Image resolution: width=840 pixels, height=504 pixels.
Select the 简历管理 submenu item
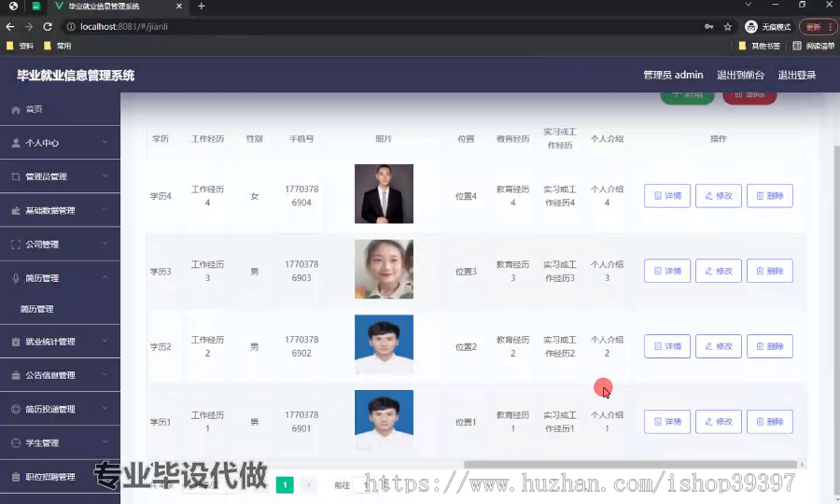pyautogui.click(x=37, y=309)
